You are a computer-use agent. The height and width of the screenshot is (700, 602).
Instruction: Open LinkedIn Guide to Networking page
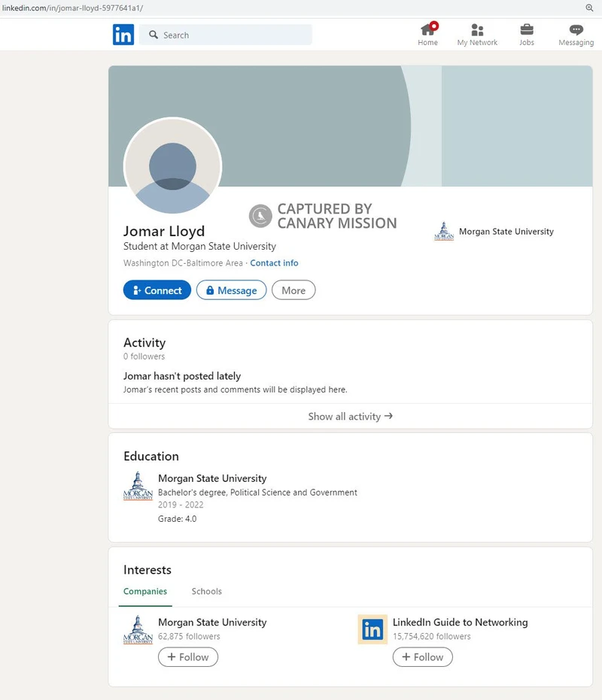tap(461, 622)
